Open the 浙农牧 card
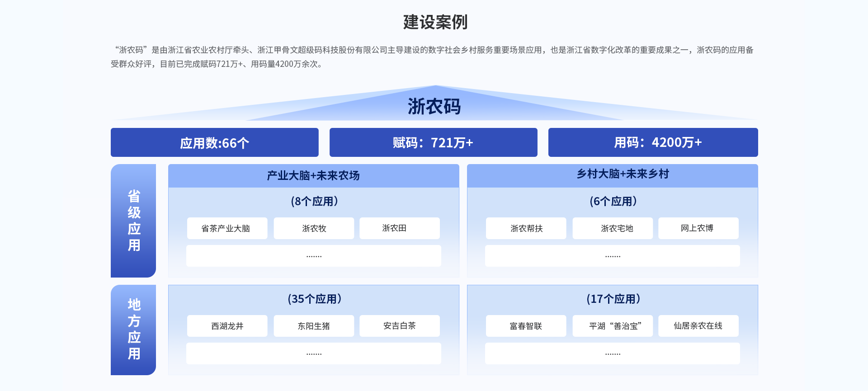The height and width of the screenshot is (391, 868). [314, 228]
